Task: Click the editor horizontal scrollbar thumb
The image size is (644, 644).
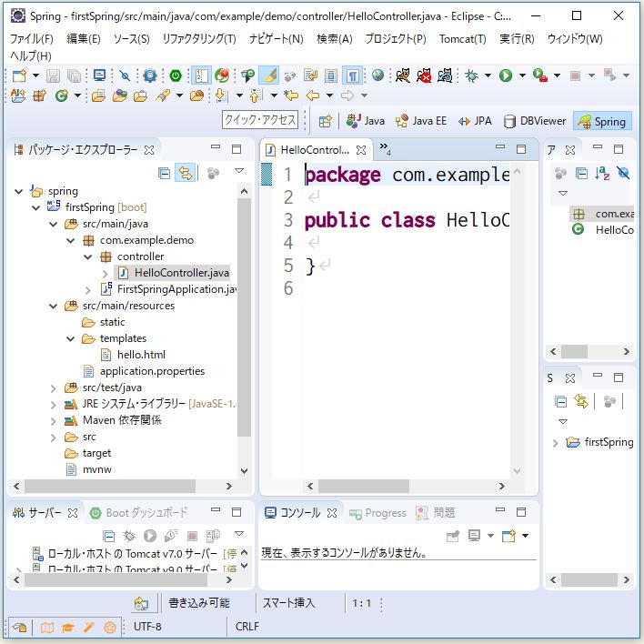Action: 364,487
